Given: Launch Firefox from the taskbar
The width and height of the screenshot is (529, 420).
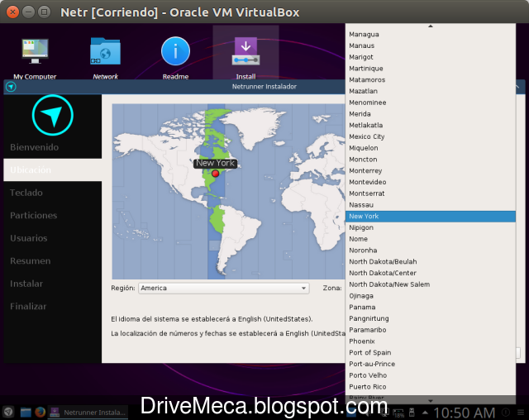Looking at the screenshot, I should pos(41,412).
